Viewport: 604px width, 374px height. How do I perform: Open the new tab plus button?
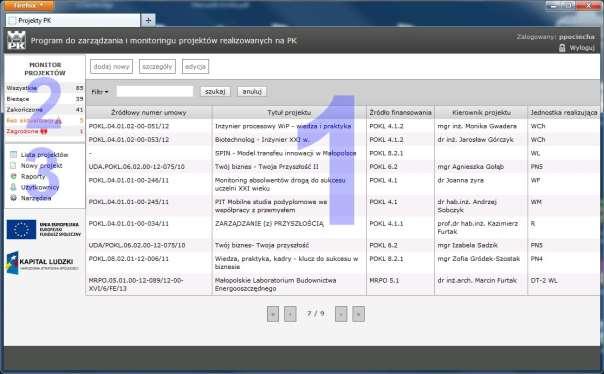pyautogui.click(x=148, y=20)
